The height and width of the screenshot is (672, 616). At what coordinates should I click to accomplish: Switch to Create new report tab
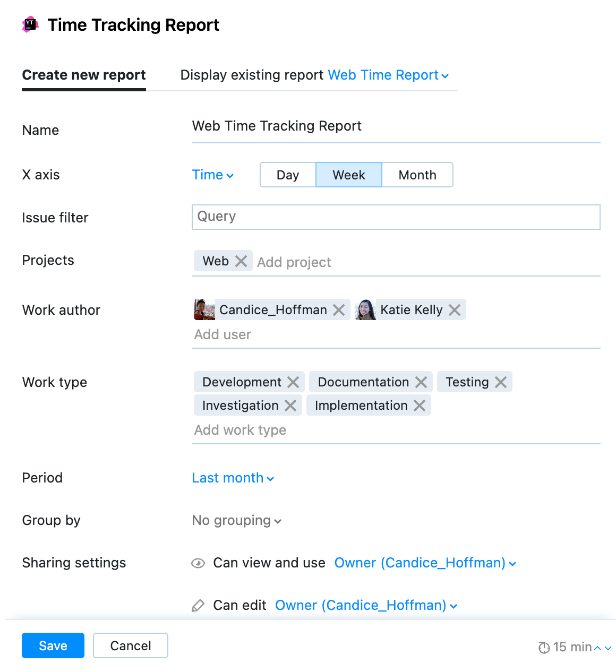pyautogui.click(x=83, y=75)
